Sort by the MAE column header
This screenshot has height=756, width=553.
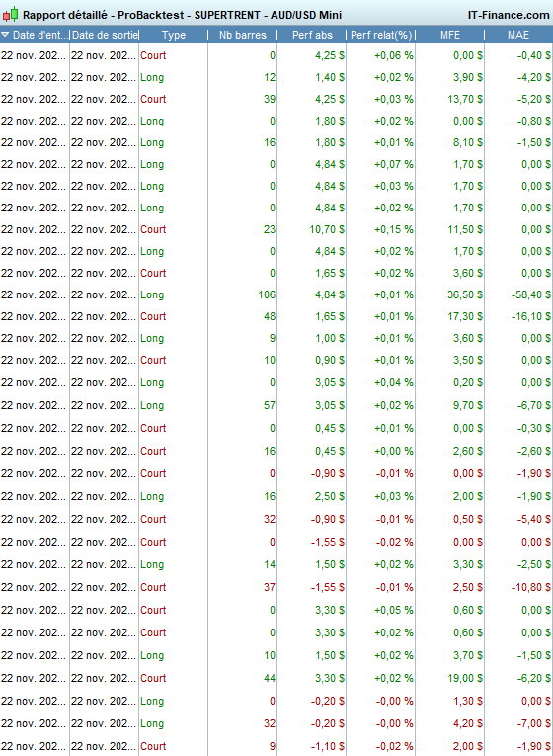[518, 35]
